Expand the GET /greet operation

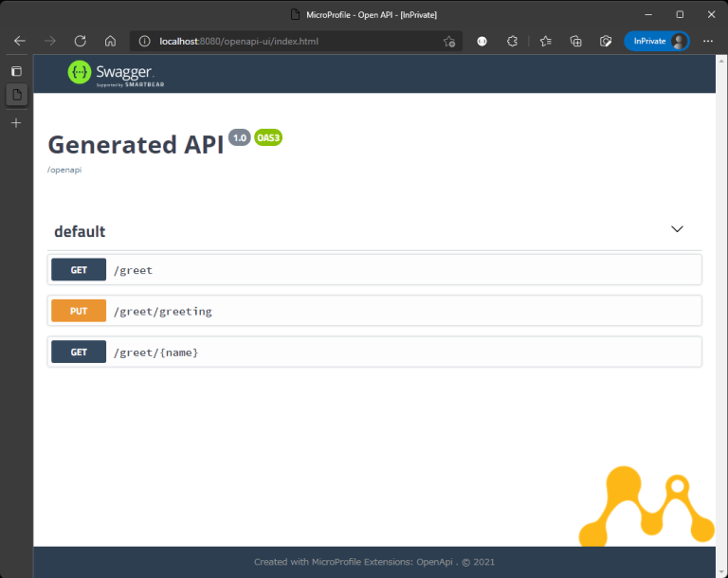click(374, 270)
